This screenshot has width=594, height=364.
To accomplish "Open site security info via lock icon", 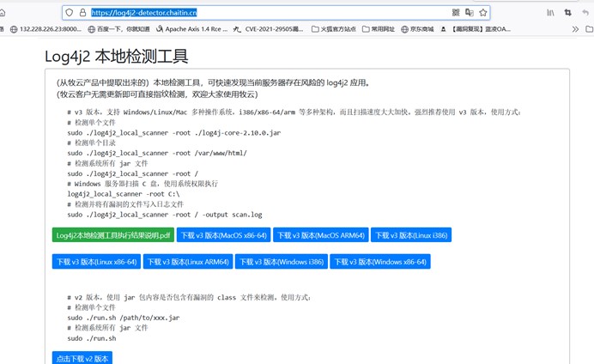I will tap(82, 13).
